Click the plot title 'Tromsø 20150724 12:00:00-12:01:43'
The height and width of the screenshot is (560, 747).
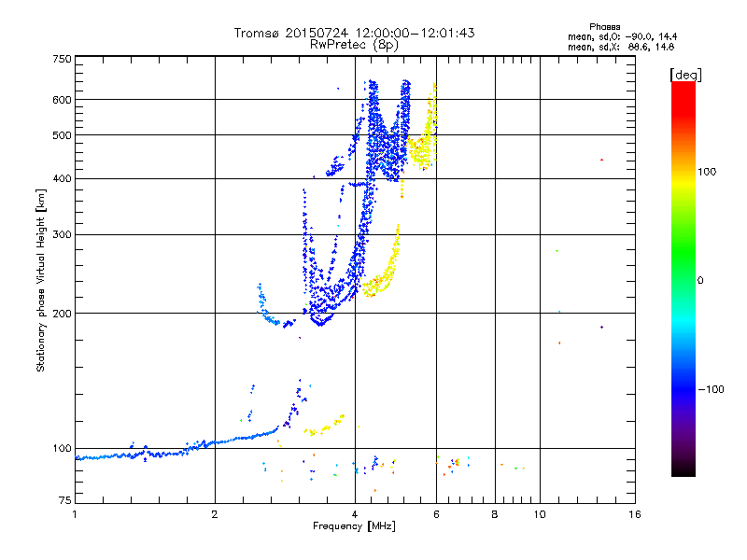coord(354,33)
